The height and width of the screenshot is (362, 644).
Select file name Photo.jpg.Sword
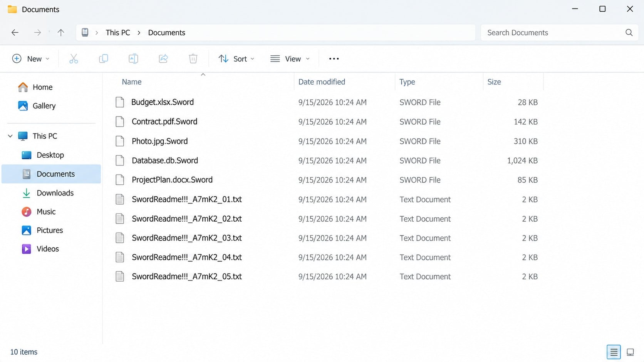160,141
